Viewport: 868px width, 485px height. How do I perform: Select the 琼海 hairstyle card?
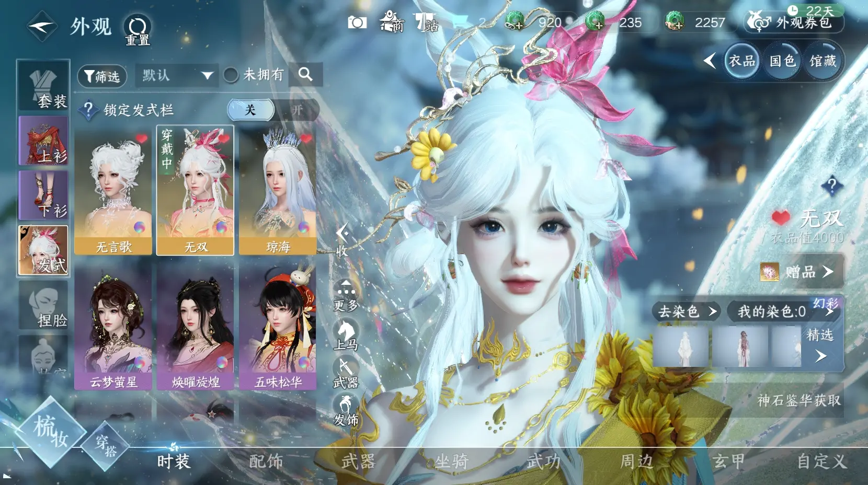click(x=278, y=190)
